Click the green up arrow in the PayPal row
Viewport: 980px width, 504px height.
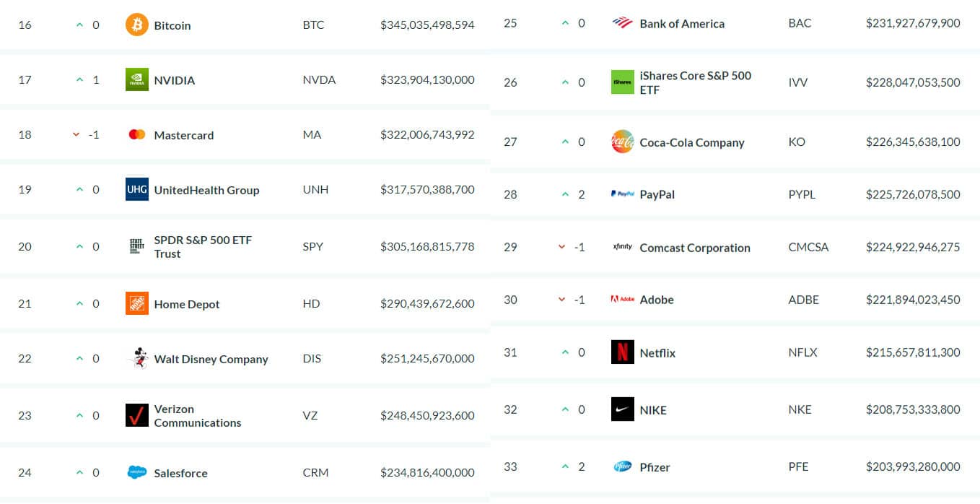point(566,194)
